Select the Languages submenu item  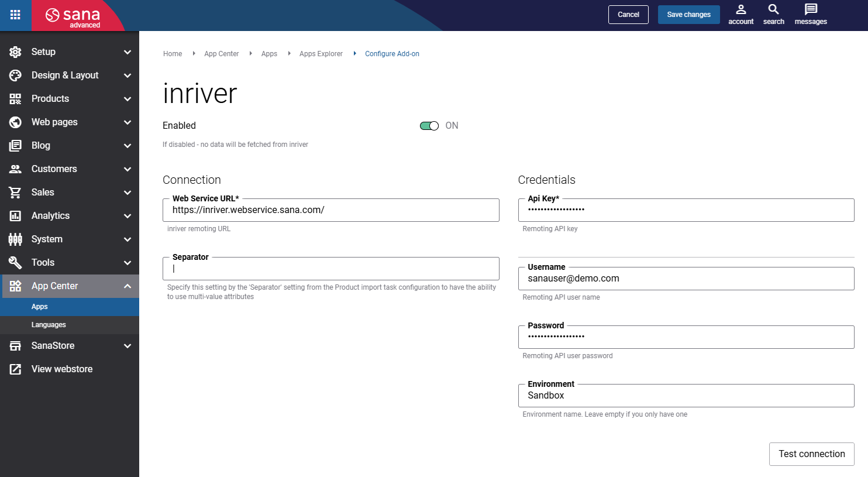click(x=70, y=325)
